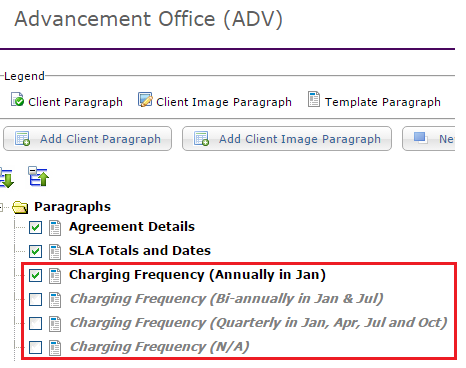Uncheck the Agreement Details checkbox
Image resolution: width=466 pixels, height=368 pixels.
[35, 228]
